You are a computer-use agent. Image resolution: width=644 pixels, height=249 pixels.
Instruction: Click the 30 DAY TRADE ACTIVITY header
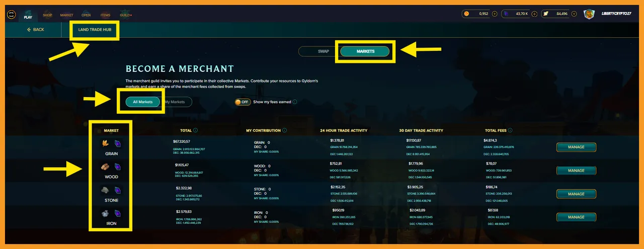pyautogui.click(x=421, y=130)
